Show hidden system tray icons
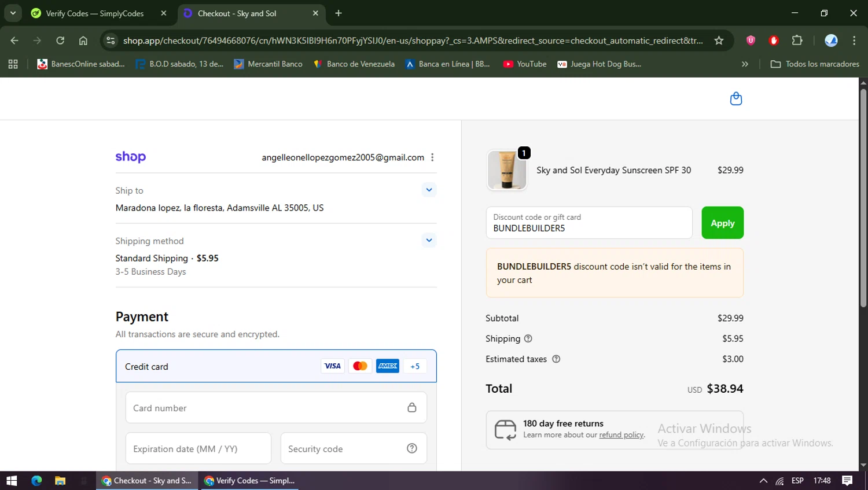Screen dimensions: 868x490 point(763,481)
